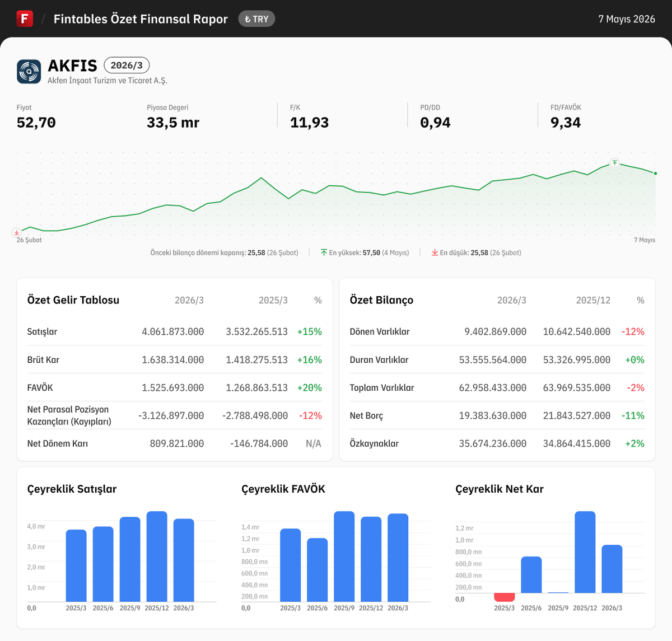Click the Çeyreklik Net Kar chart title
The width and height of the screenshot is (672, 641).
(x=500, y=489)
